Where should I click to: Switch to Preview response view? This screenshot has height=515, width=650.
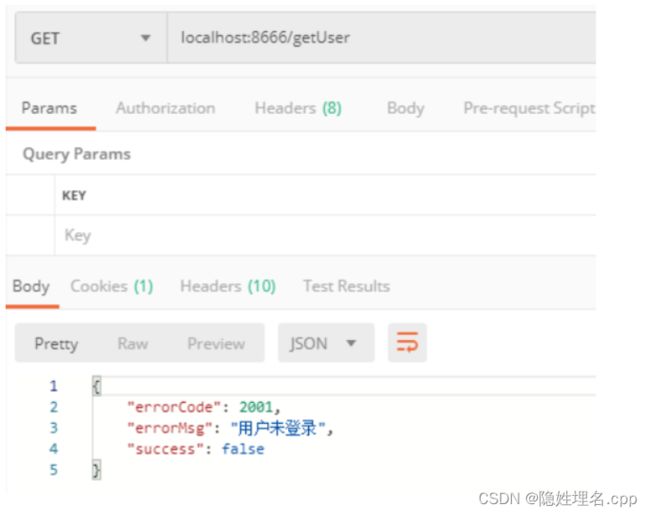coord(216,343)
